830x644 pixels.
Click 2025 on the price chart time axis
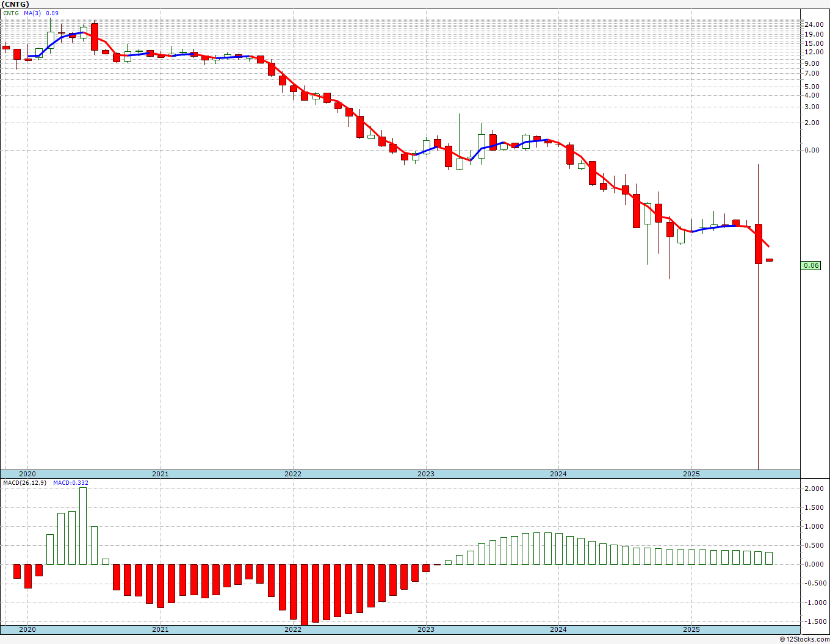[x=691, y=474]
